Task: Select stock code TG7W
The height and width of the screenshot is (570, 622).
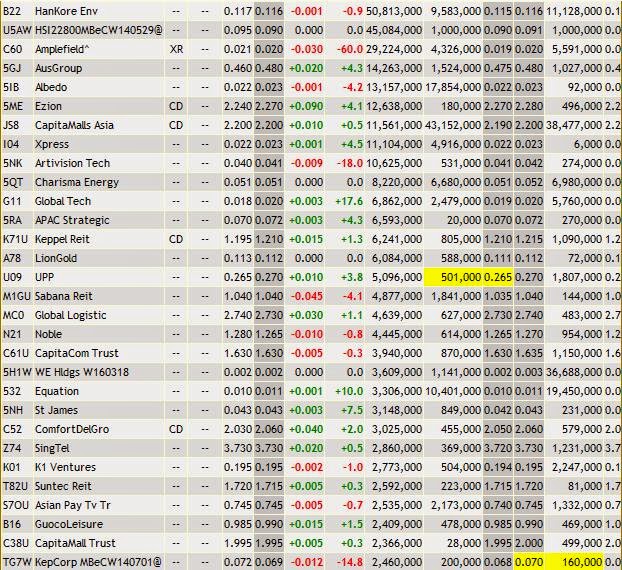Action: (x=17, y=562)
